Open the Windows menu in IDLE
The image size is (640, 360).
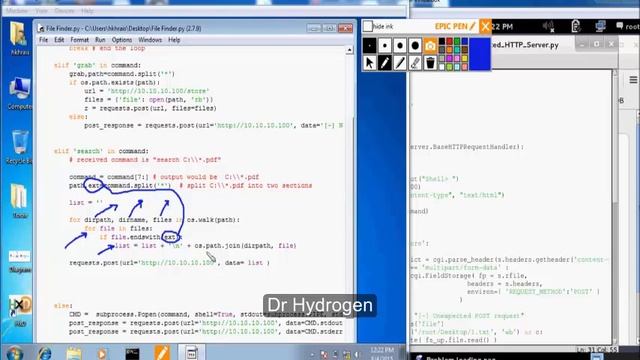(150, 40)
